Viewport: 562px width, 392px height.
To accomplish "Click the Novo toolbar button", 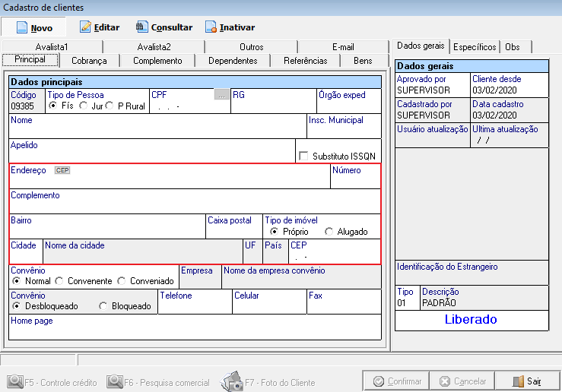I will (33, 27).
